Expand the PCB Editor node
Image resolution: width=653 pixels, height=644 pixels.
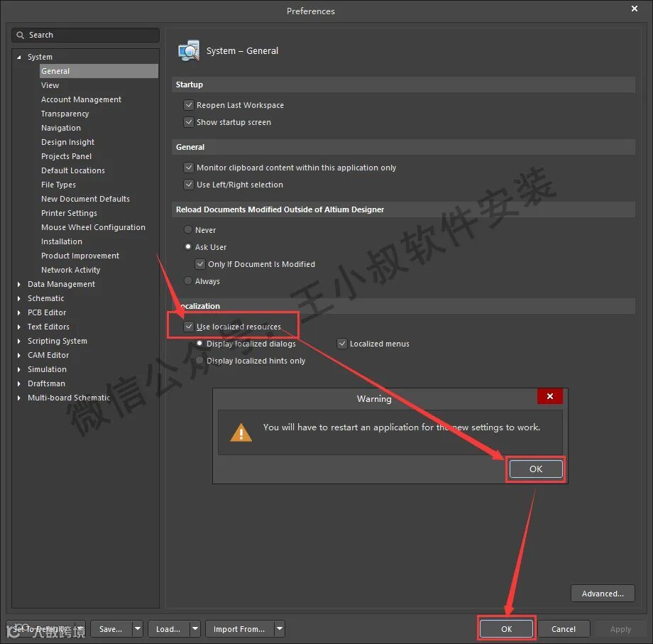point(18,312)
